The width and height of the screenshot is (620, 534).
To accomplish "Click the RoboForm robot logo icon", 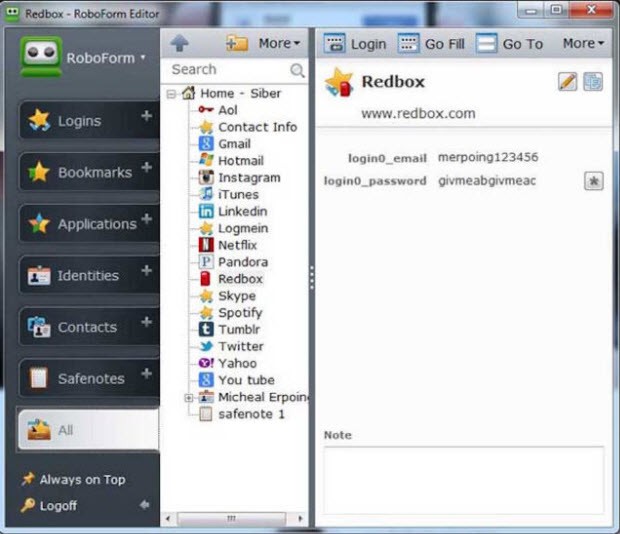I will pyautogui.click(x=41, y=58).
